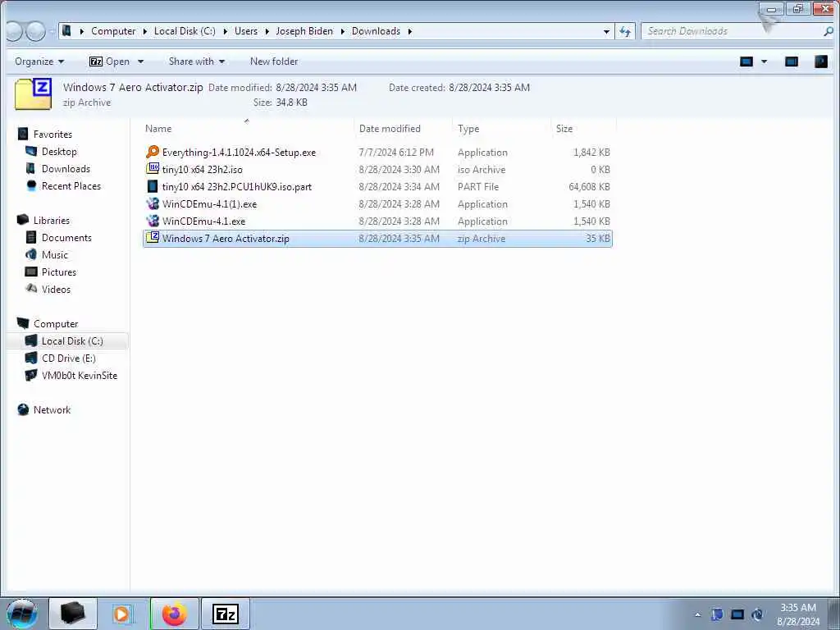
Task: Expand the Open dropdown arrow
Action: tap(140, 62)
